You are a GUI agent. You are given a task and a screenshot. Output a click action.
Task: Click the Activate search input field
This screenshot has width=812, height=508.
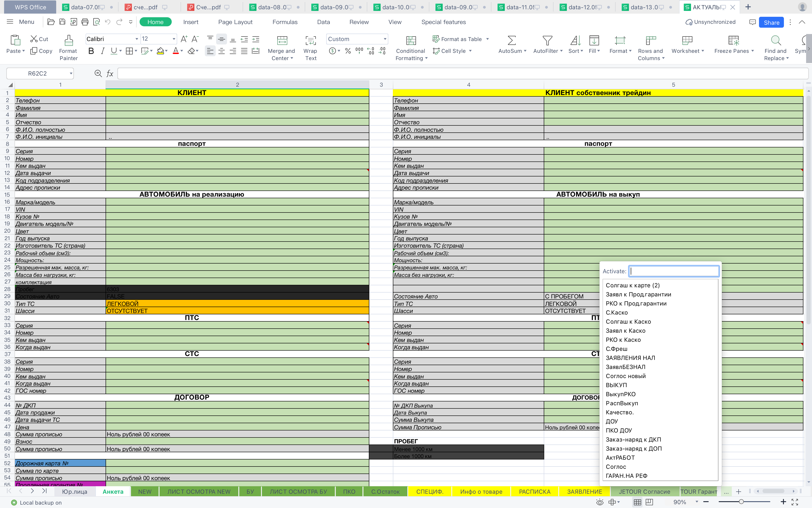click(x=674, y=271)
